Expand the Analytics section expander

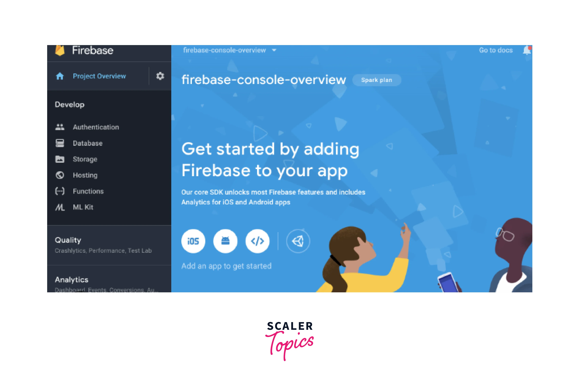[x=71, y=279]
